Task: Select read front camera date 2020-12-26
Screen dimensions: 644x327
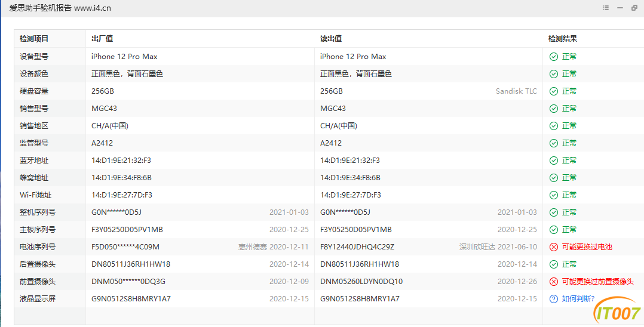Action: 517,282
